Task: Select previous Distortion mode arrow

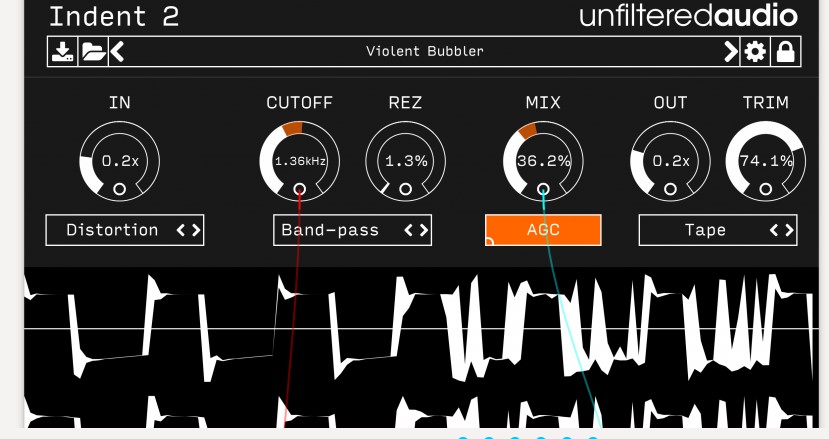Action: (x=181, y=230)
